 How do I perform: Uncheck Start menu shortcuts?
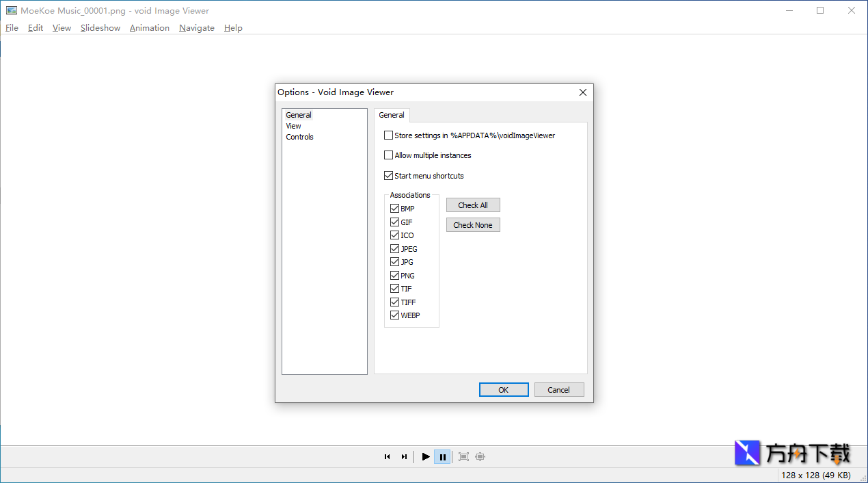tap(389, 176)
